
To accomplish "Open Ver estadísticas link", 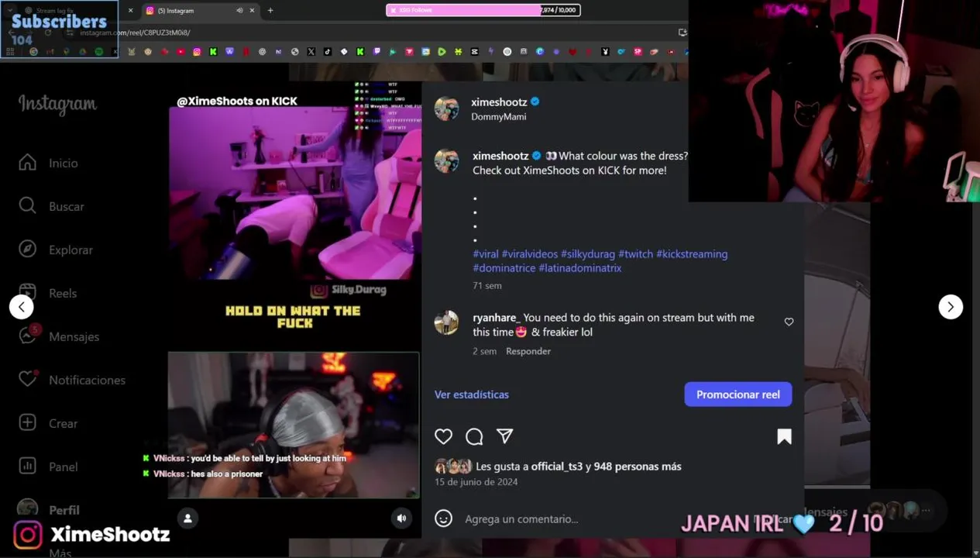I will point(472,394).
